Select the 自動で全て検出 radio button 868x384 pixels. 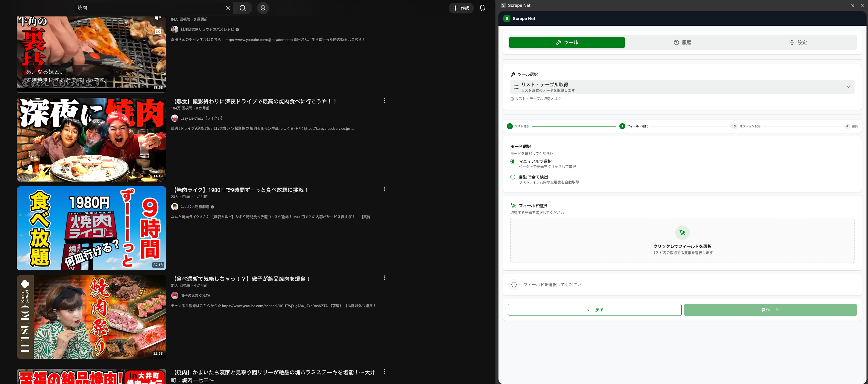click(x=513, y=177)
